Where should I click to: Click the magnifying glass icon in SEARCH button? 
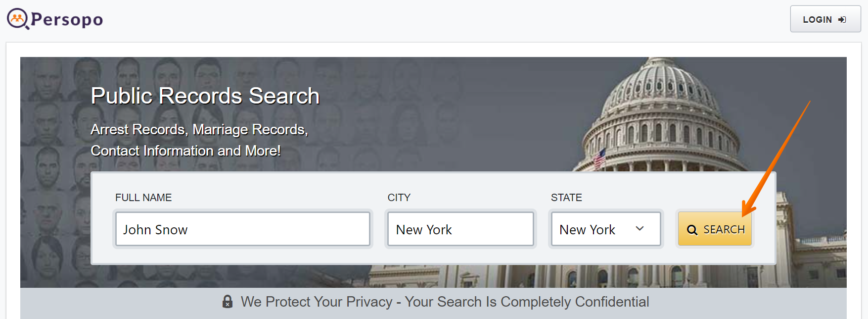point(692,230)
